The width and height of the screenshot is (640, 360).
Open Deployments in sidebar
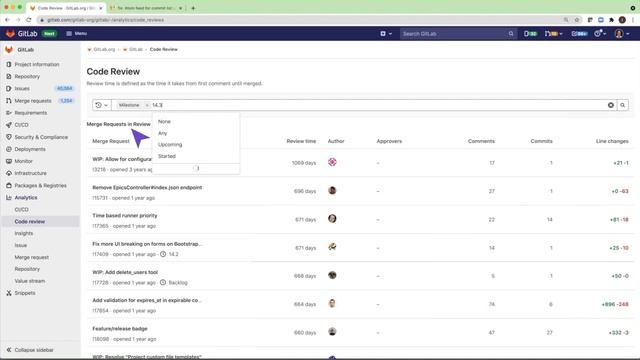click(x=30, y=149)
